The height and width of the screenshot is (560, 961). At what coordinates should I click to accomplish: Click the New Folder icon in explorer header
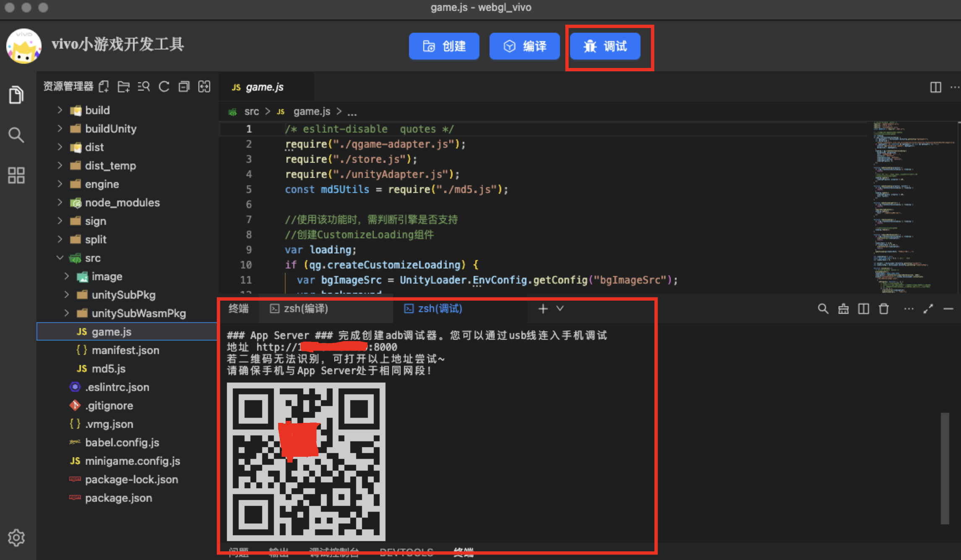(123, 87)
